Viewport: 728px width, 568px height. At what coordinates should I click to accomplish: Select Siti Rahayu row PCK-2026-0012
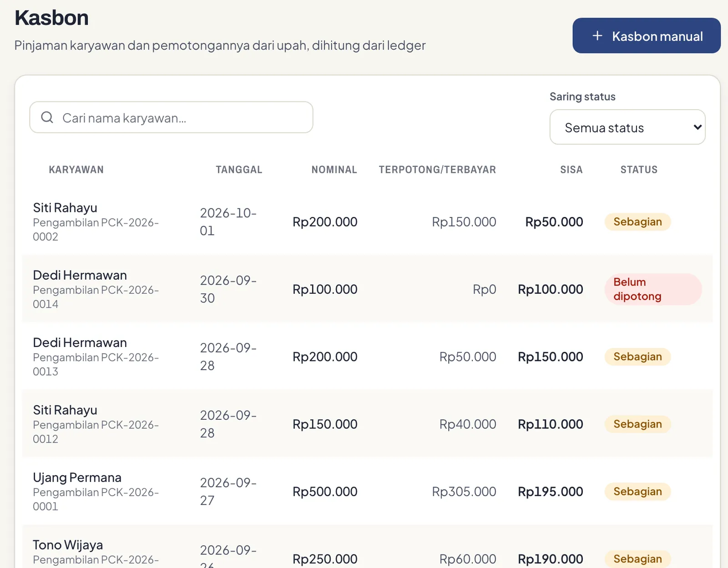pyautogui.click(x=367, y=423)
